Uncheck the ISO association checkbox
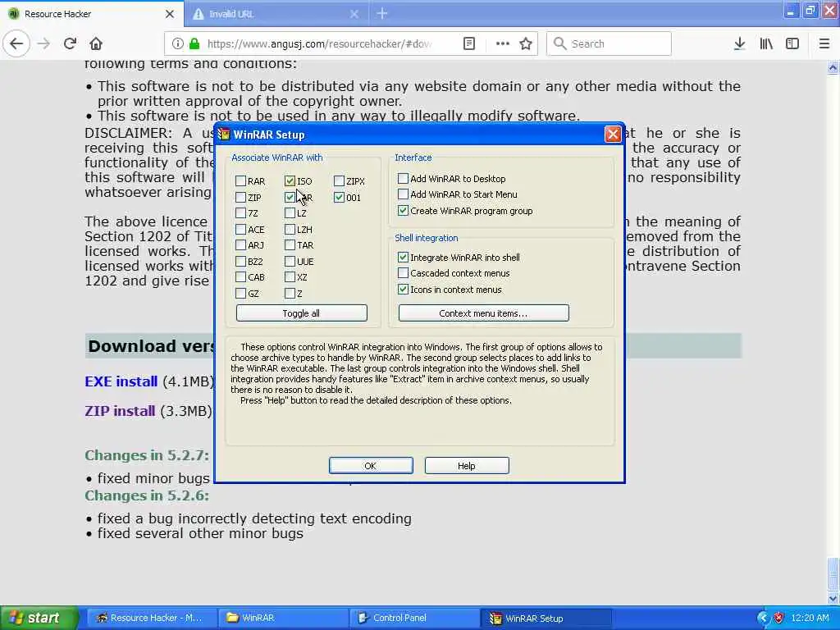Image resolution: width=840 pixels, height=630 pixels. pos(290,181)
